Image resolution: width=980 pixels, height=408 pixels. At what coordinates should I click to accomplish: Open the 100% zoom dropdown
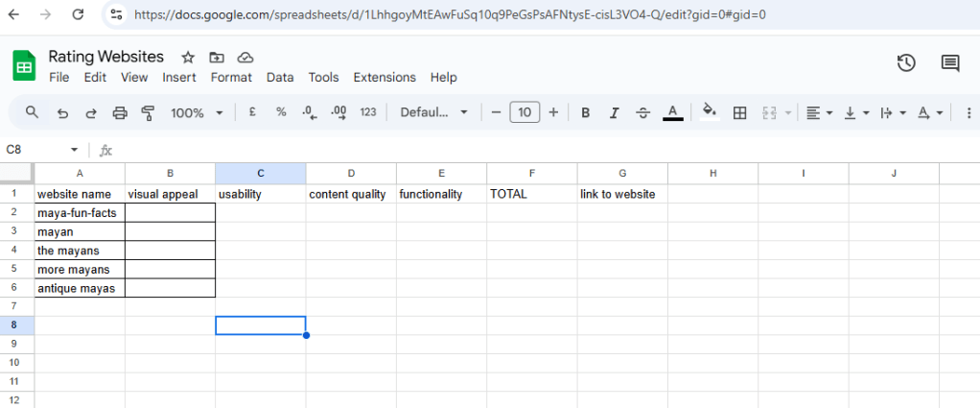197,112
